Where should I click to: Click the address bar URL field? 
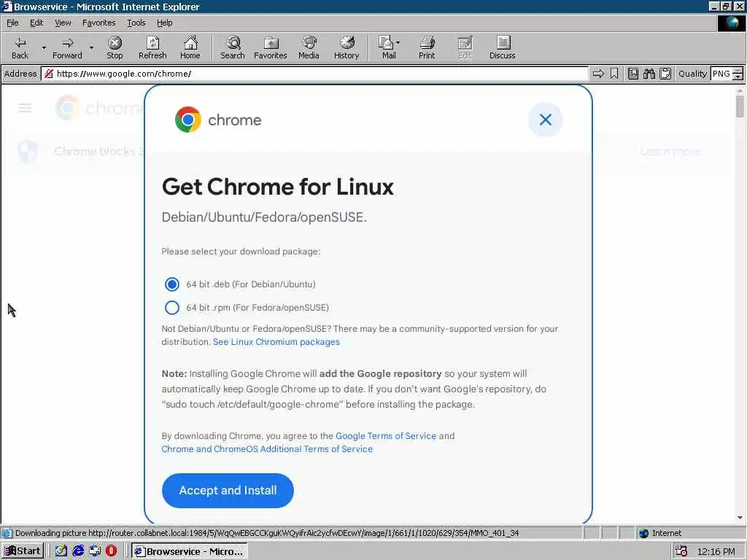click(314, 74)
